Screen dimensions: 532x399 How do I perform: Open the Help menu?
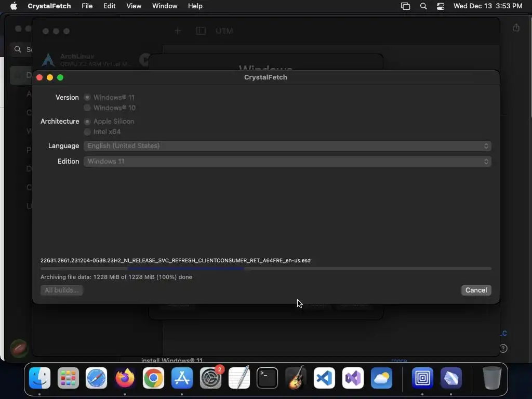coord(195,6)
